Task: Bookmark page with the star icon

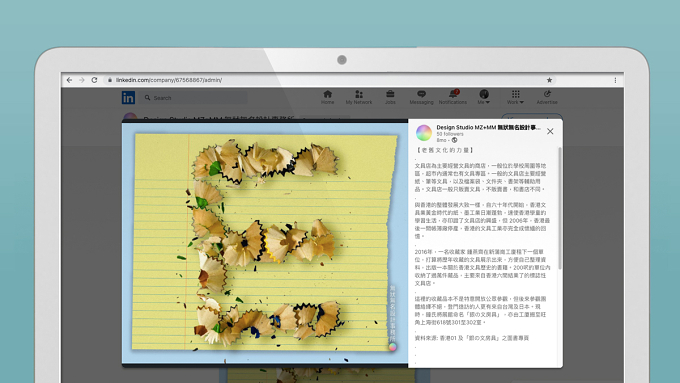Action: click(549, 80)
